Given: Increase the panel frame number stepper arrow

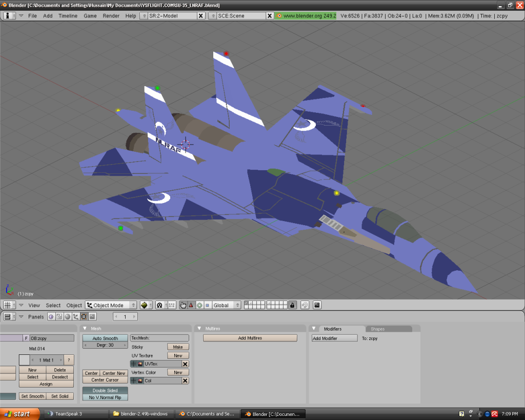Looking at the screenshot, I should (x=134, y=316).
